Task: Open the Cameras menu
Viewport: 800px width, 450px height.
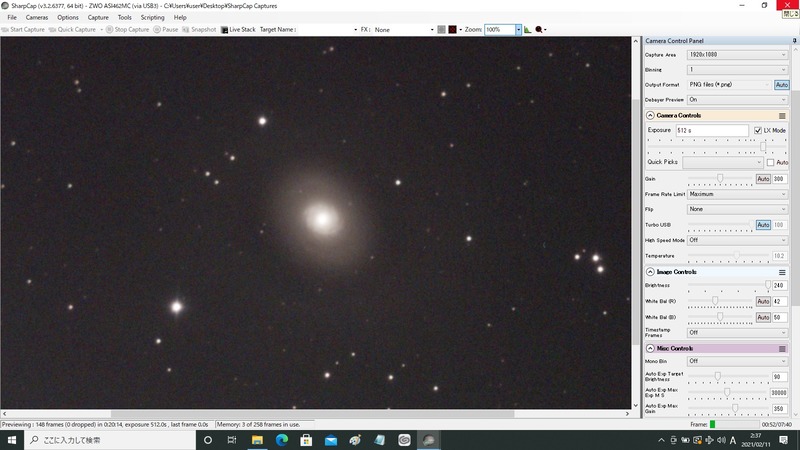Action: (37, 17)
